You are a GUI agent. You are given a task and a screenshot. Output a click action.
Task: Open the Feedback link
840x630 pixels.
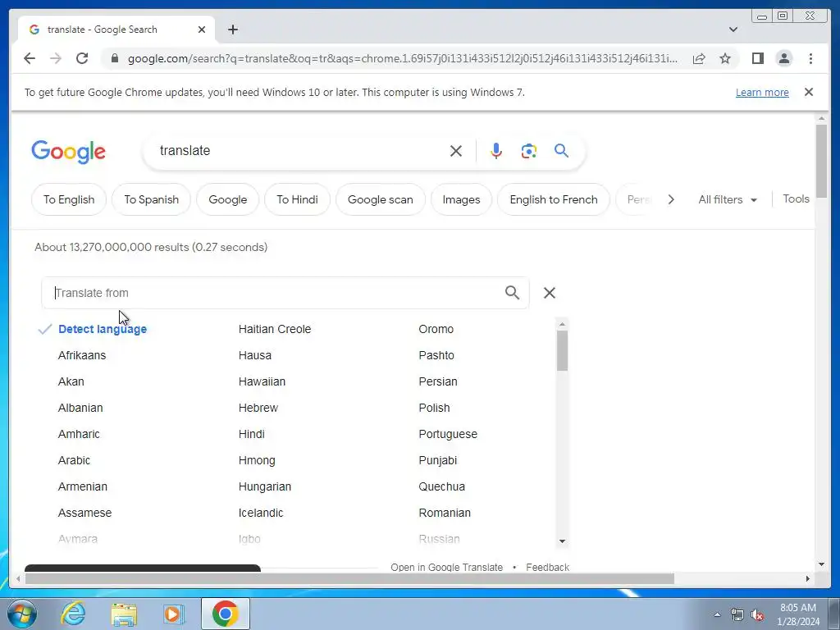pos(547,567)
